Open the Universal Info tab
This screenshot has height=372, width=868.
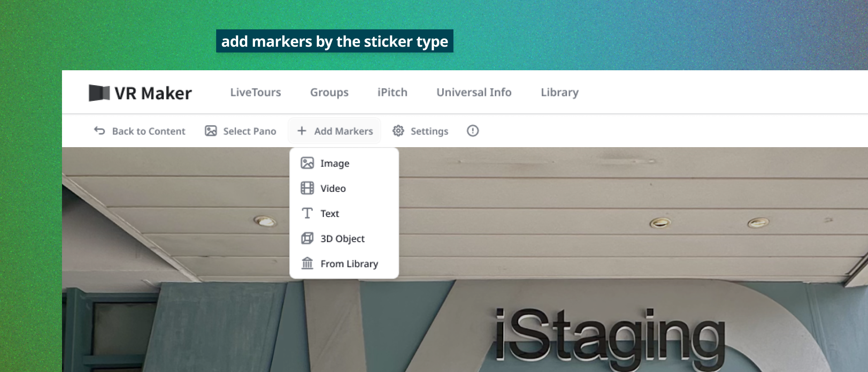click(x=474, y=92)
